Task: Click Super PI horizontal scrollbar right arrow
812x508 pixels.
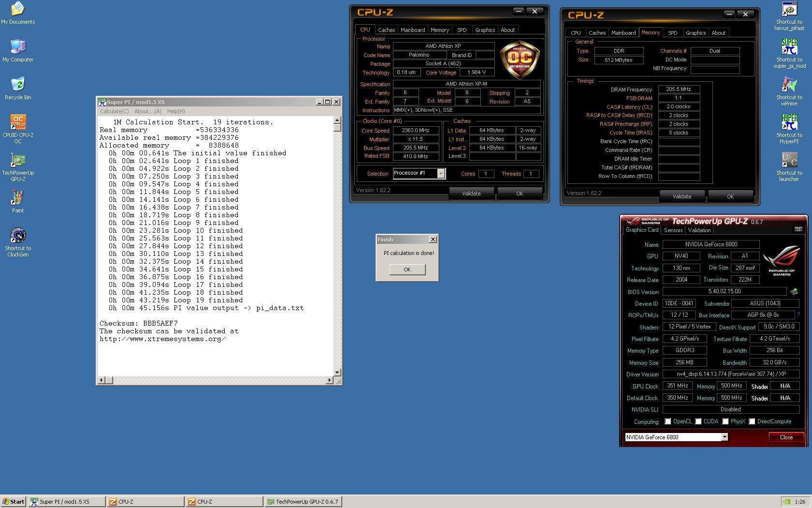Action: [x=329, y=380]
